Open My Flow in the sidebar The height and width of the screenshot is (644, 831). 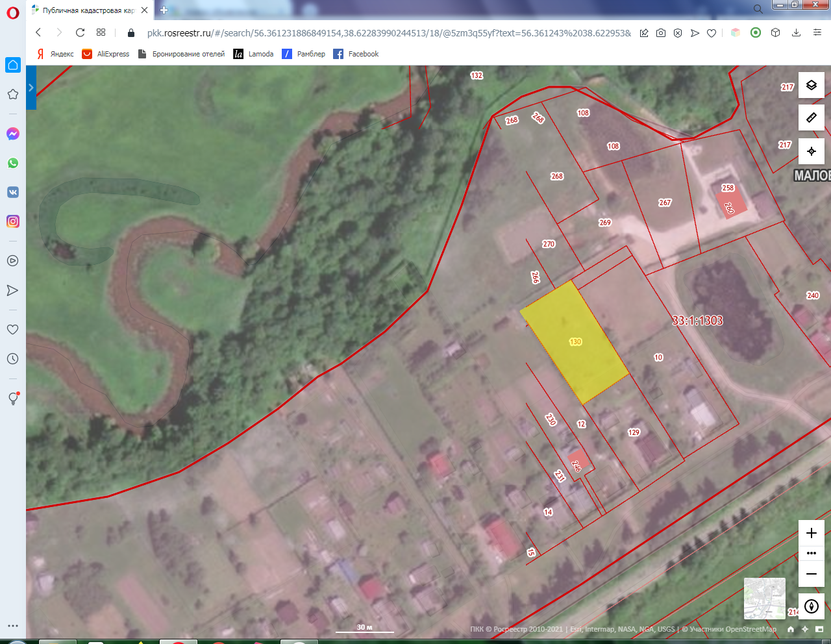click(x=12, y=290)
